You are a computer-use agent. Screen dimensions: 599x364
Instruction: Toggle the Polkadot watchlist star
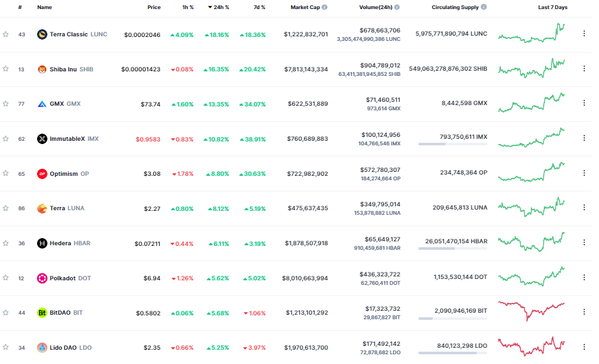pos(6,278)
